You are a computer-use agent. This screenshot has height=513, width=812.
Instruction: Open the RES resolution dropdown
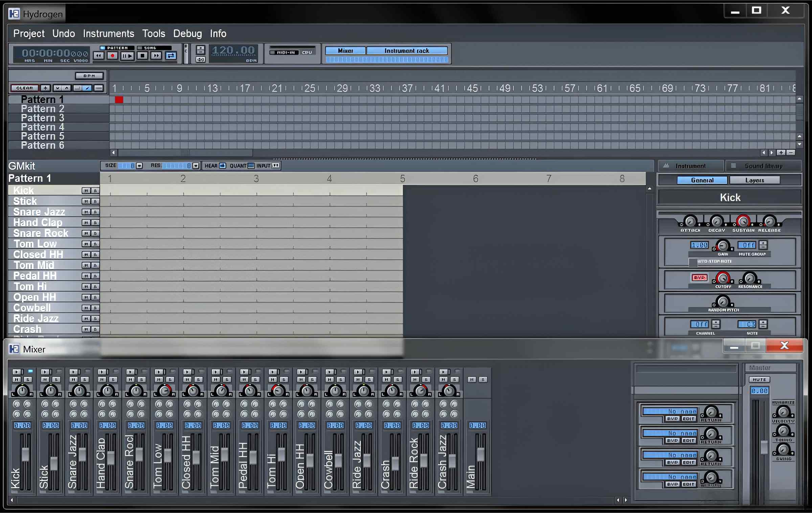click(196, 165)
